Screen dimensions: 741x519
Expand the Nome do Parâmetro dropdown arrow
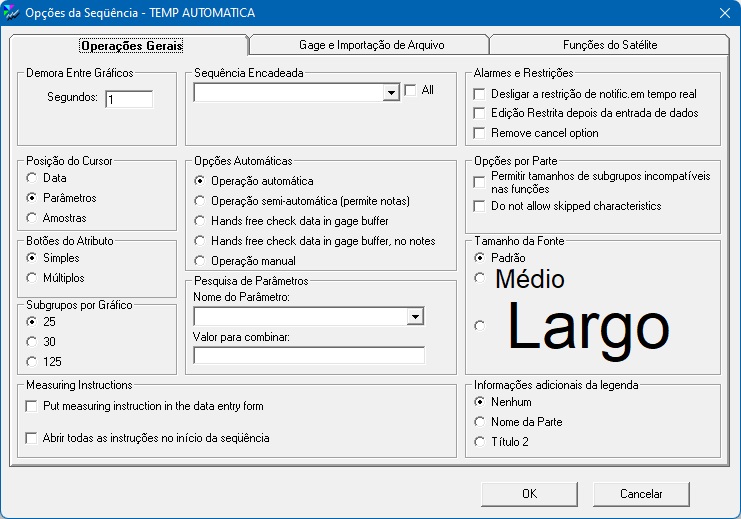(415, 316)
